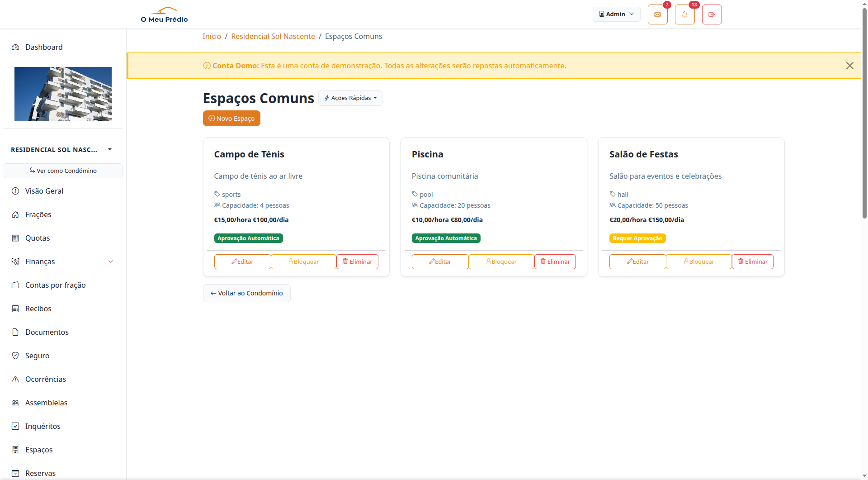
Task: Go to Reservas in the sidebar
Action: point(40,473)
